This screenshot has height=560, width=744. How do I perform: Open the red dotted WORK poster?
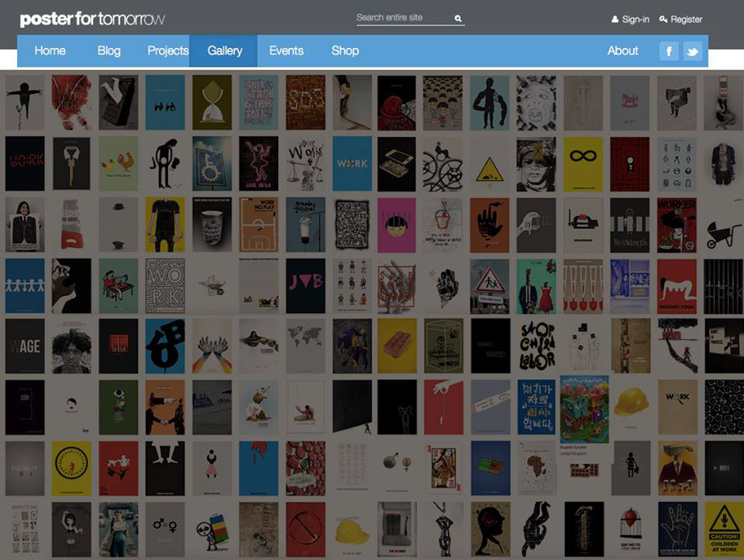tap(25, 163)
